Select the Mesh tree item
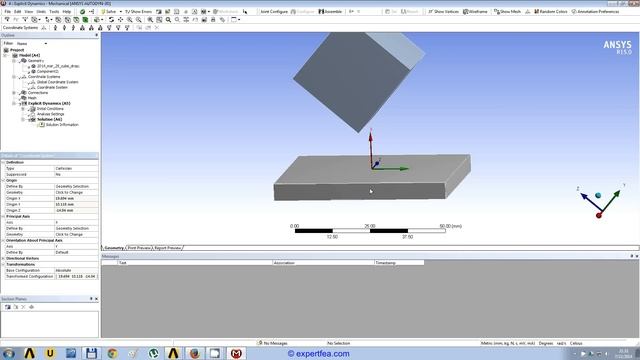The image size is (640, 360). 32,98
